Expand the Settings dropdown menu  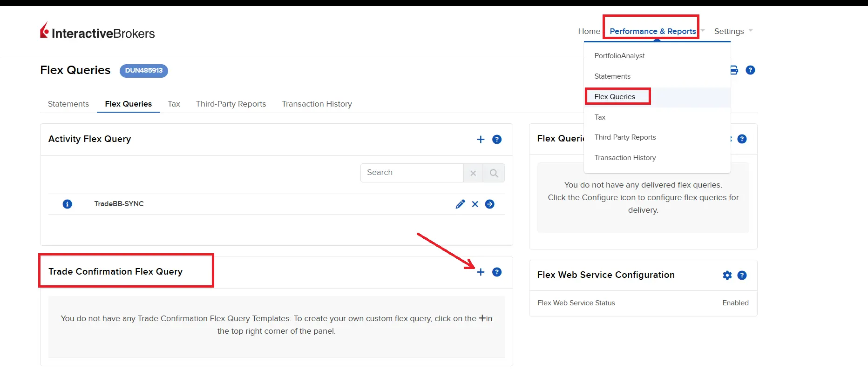click(x=733, y=31)
